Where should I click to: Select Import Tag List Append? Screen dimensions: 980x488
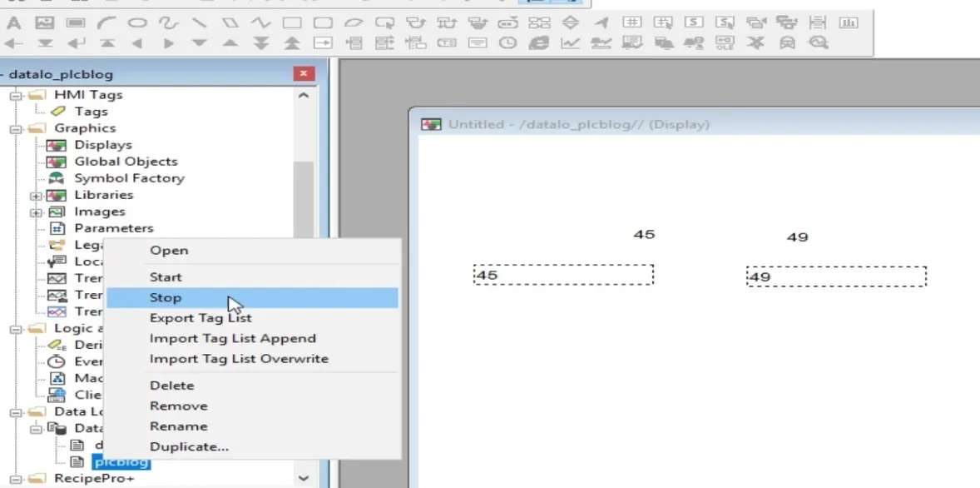(253, 338)
